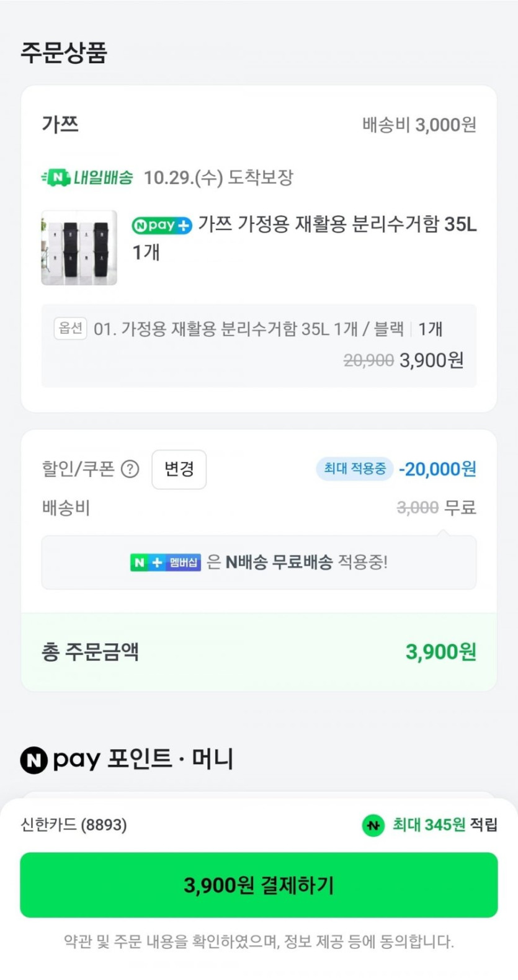Tap the question mark help icon beside 할인/쿠폰
Image resolution: width=518 pixels, height=980 pixels.
click(130, 469)
